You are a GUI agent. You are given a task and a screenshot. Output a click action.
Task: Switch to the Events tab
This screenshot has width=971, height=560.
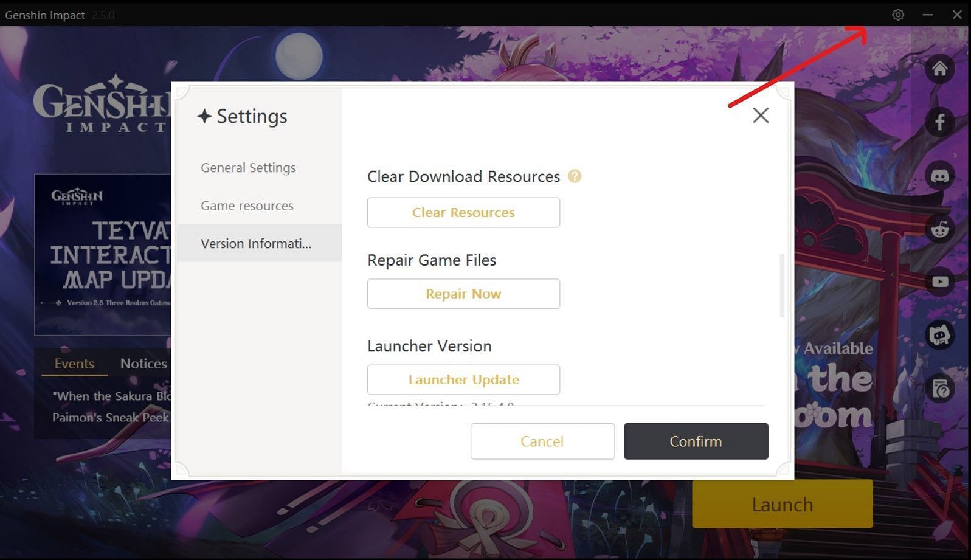74,364
